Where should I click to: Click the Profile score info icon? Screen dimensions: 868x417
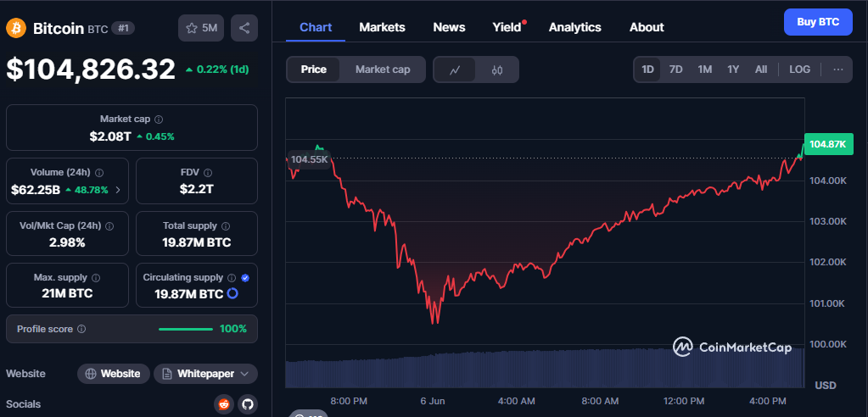[81, 329]
